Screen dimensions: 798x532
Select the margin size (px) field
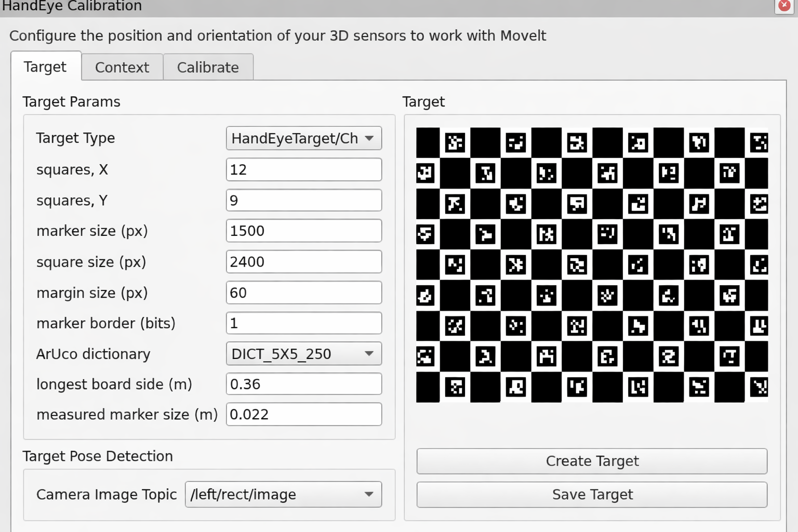303,292
